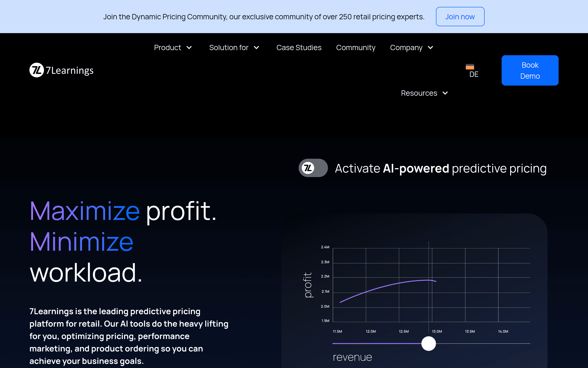Click the Join now button
The image size is (588, 368).
[460, 17]
